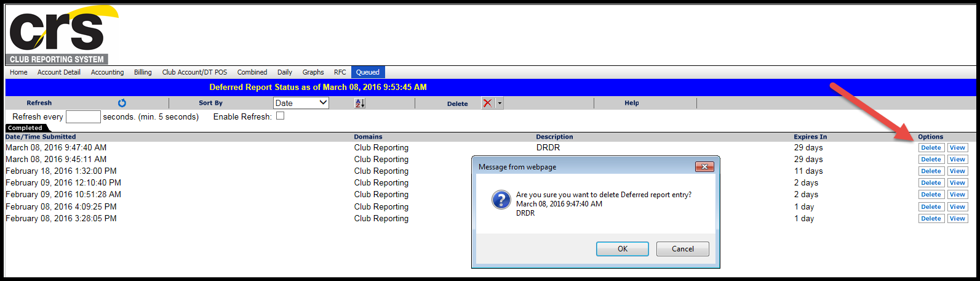Open the Home menu

tap(18, 72)
